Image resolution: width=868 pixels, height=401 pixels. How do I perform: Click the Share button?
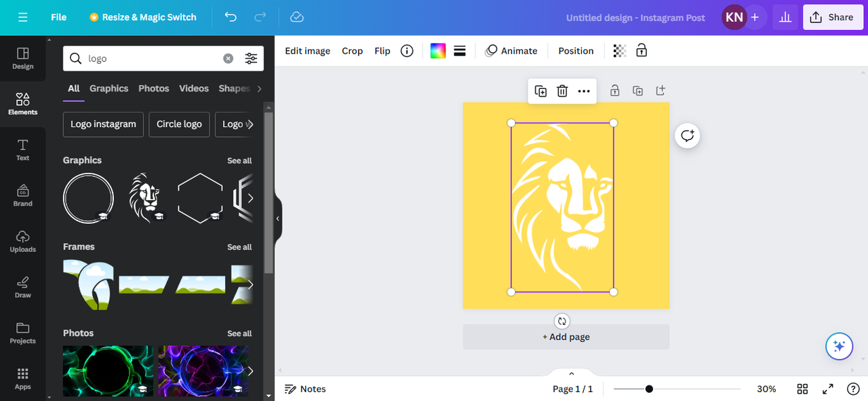point(833,17)
